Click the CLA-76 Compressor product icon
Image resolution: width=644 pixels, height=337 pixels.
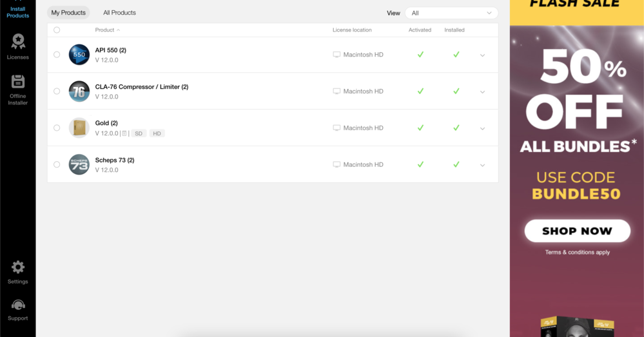[x=79, y=91]
